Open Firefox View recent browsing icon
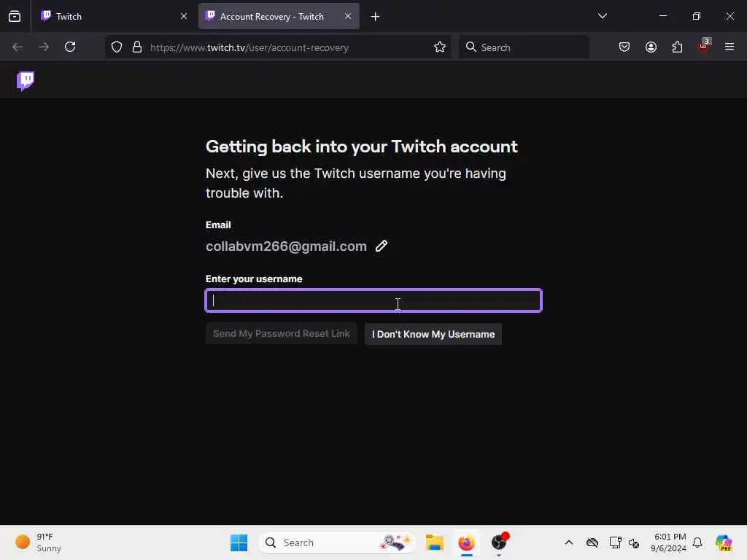 15,16
